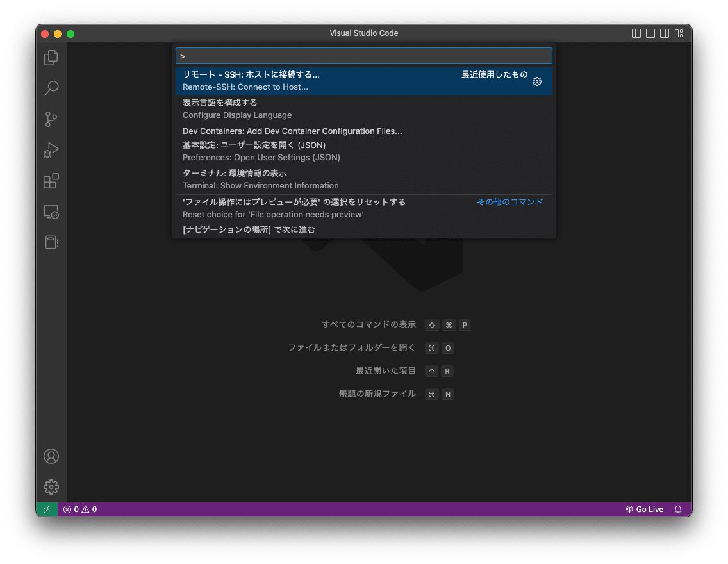Viewport: 728px width, 564px height.
Task: Run Remote-SSH: Connect to Host command
Action: [x=364, y=81]
